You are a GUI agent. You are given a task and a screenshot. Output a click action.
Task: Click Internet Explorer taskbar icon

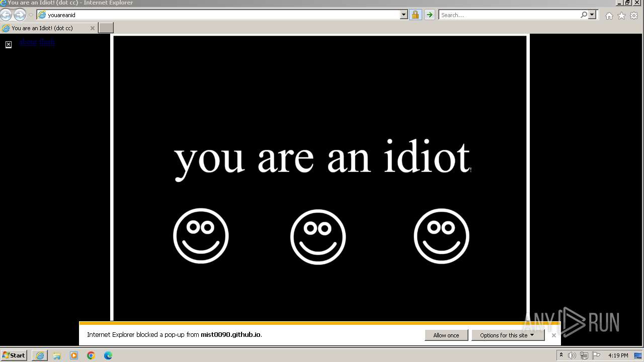tap(40, 355)
